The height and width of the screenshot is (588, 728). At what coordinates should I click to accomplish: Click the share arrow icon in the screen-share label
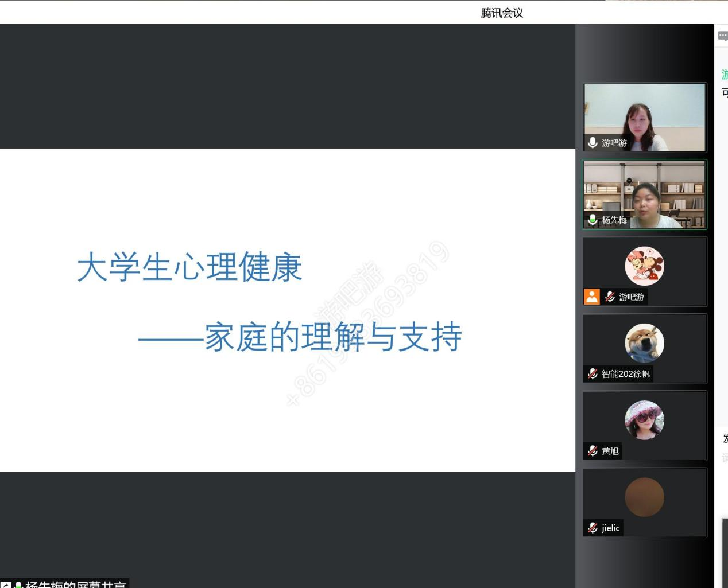pyautogui.click(x=6, y=585)
